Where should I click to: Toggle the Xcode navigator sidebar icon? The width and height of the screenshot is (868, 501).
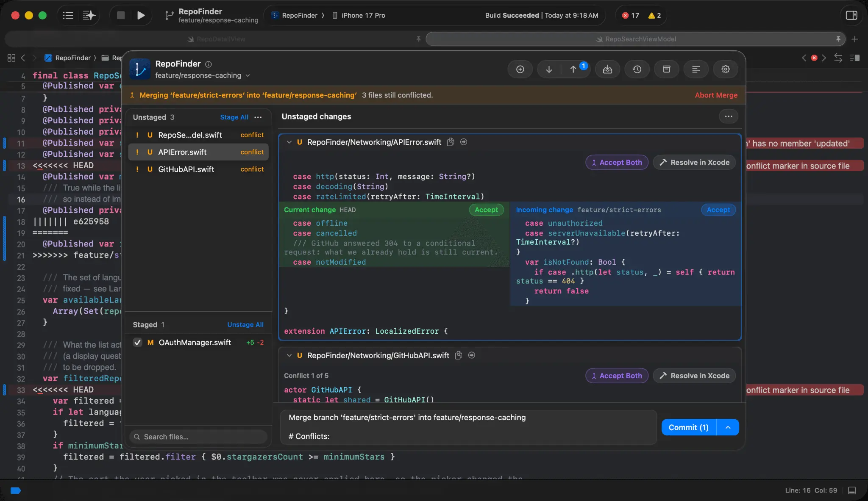[x=68, y=15]
